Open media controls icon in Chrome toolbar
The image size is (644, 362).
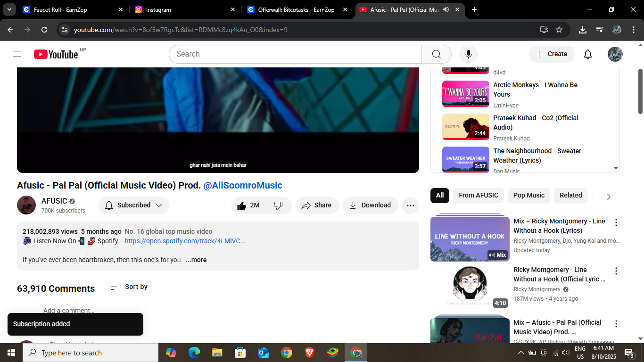(600, 30)
